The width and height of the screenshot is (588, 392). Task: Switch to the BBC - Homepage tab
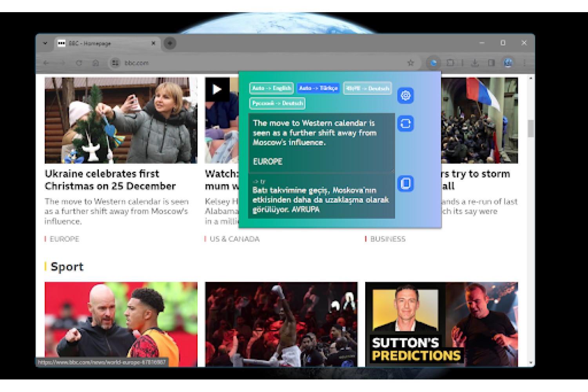coord(106,43)
